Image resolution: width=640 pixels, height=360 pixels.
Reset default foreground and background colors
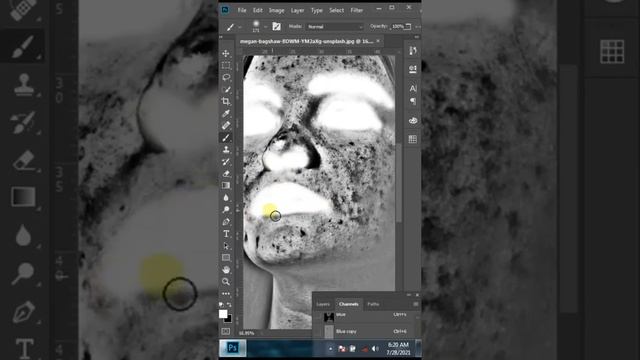click(x=221, y=304)
